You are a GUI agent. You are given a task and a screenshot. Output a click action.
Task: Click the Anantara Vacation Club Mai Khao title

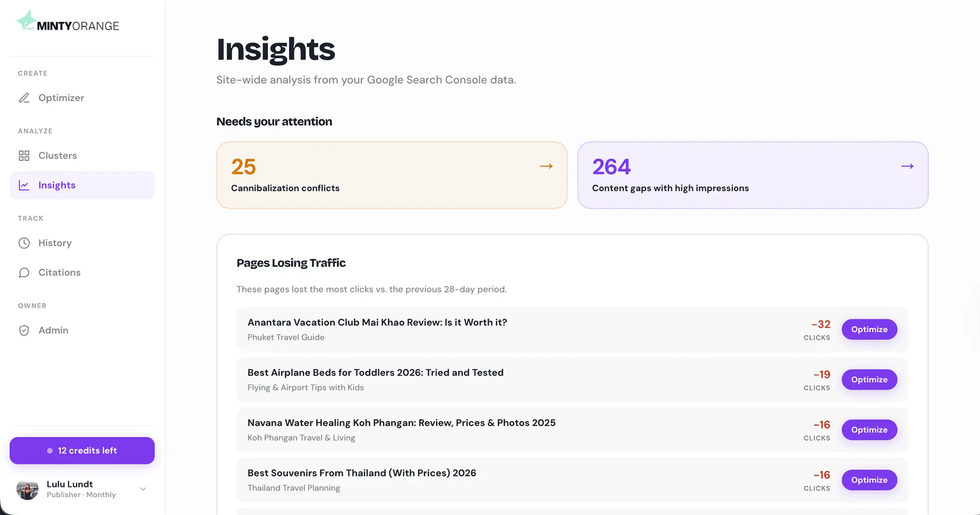point(377,323)
